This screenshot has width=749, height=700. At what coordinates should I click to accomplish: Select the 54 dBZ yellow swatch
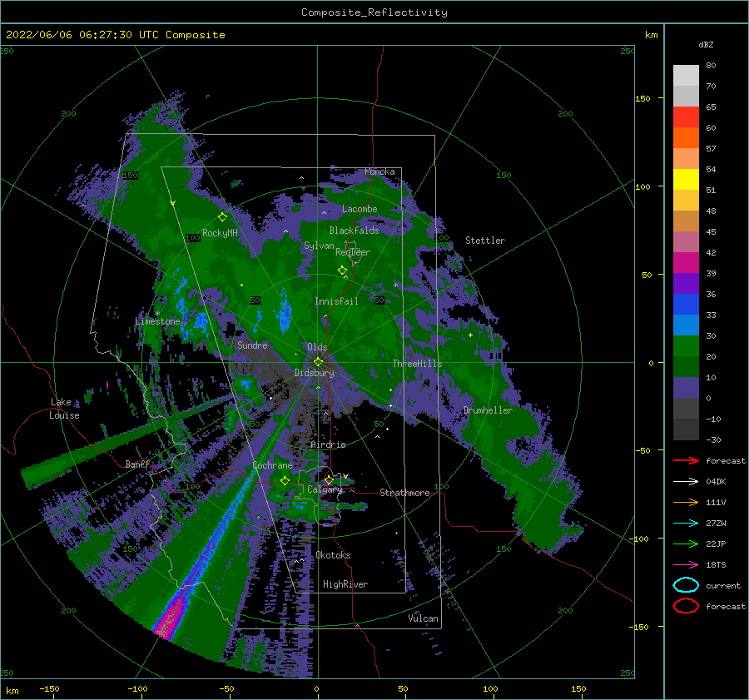686,179
